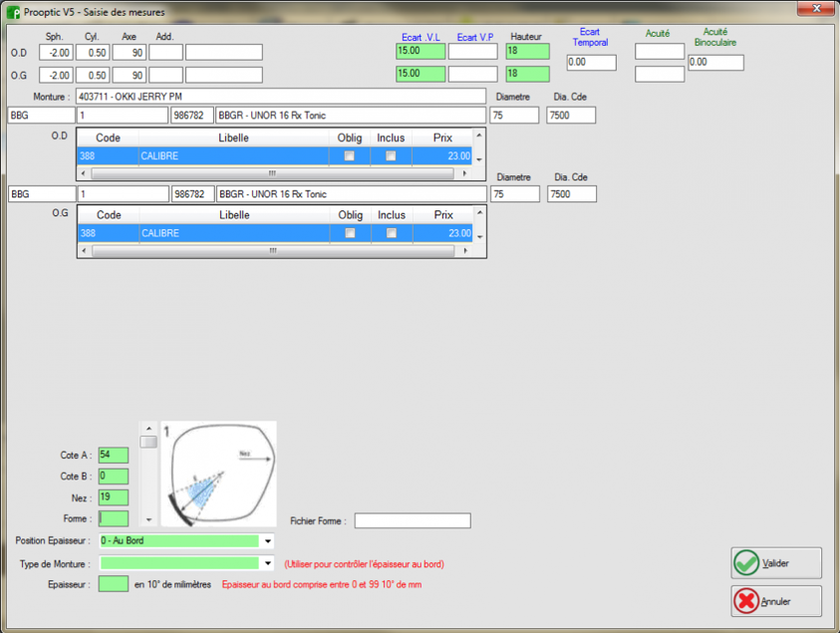Select the CALIBRE row in O.G table

(276, 233)
